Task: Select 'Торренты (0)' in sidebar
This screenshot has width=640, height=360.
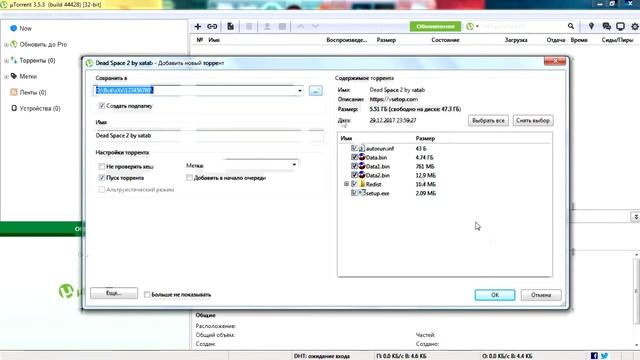Action: tap(38, 60)
